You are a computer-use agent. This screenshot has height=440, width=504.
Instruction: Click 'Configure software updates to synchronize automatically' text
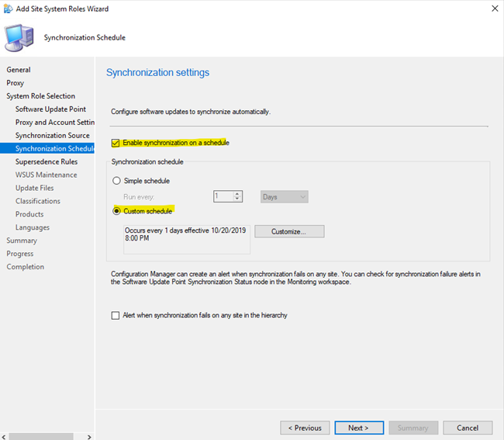(191, 112)
